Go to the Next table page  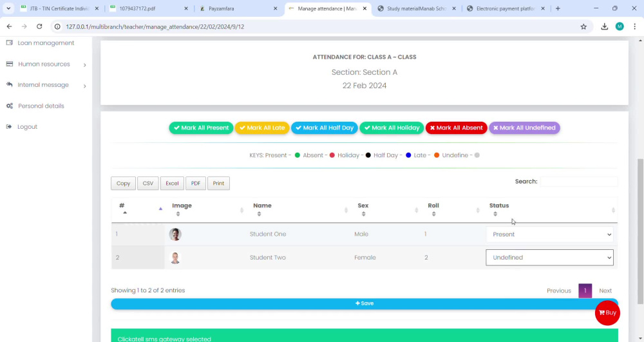[x=605, y=290]
